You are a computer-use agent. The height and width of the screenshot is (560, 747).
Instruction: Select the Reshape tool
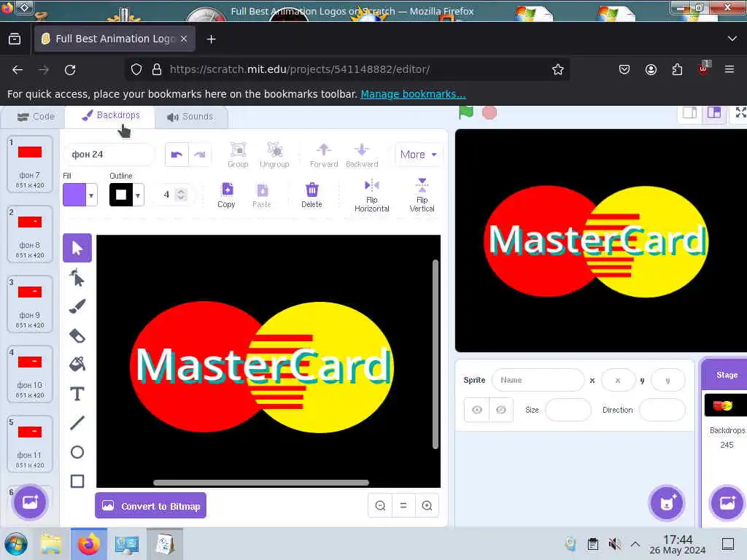(77, 278)
